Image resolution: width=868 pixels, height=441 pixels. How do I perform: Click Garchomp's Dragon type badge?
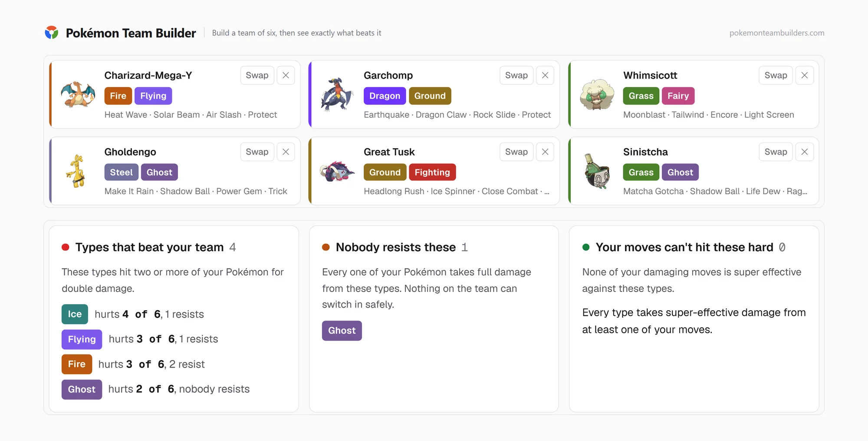385,96
